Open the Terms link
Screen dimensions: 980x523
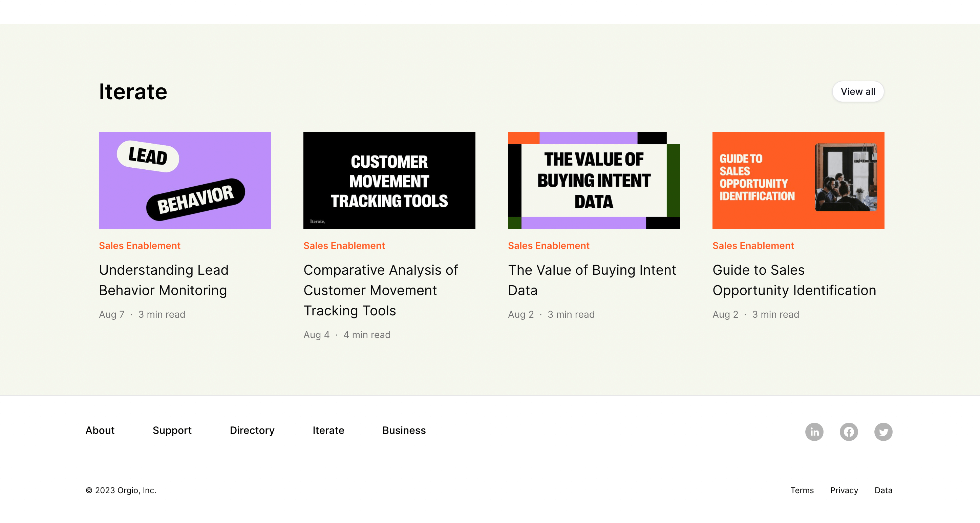click(x=802, y=490)
